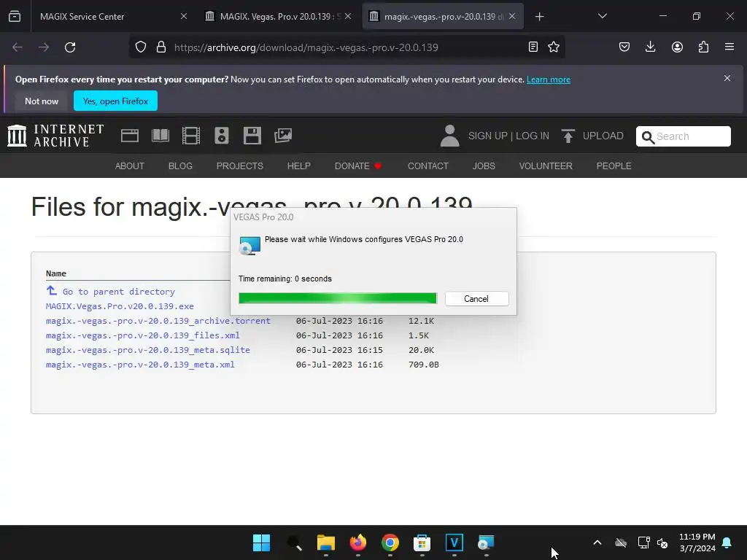Screen dimensions: 747x560
Task: Expand the list all tabs dropdown
Action: pos(602,16)
